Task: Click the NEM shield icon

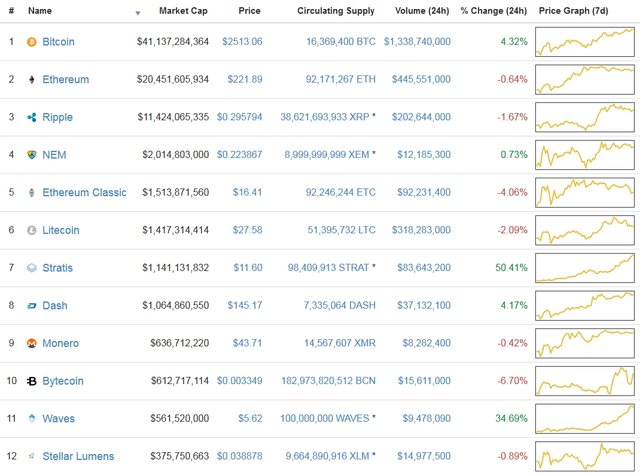Action: click(x=31, y=155)
